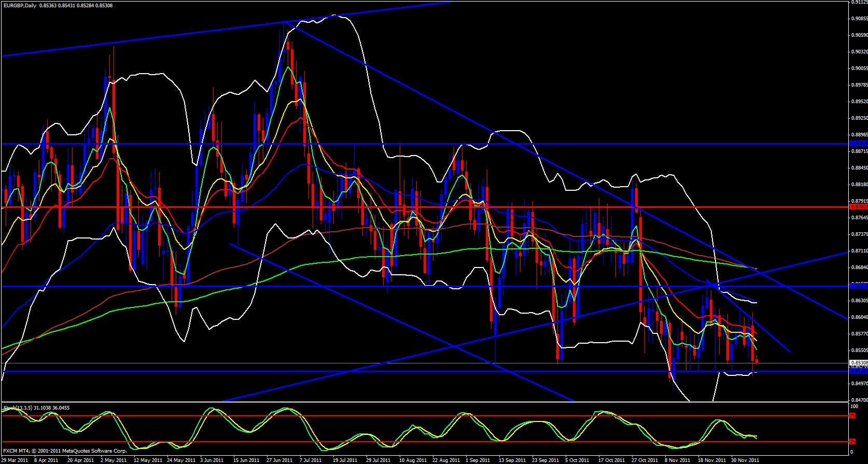Select the stochastic 75 level marker
This screenshot has width=868, height=464.
coord(852,416)
